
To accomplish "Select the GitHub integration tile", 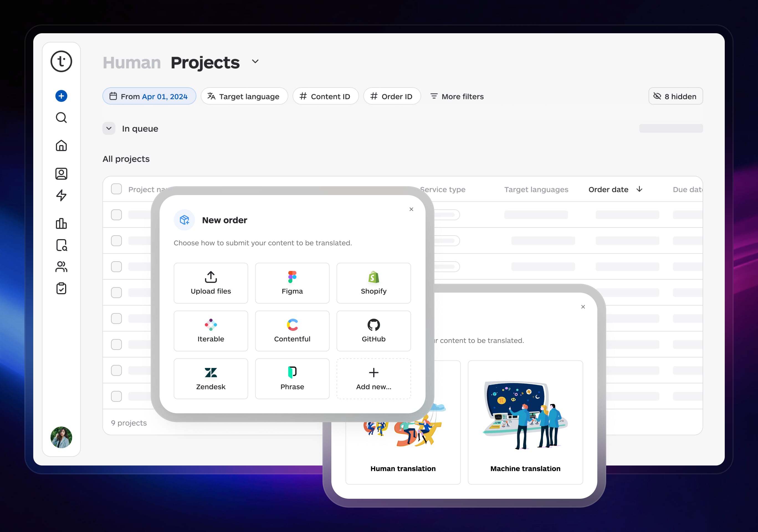I will [373, 331].
